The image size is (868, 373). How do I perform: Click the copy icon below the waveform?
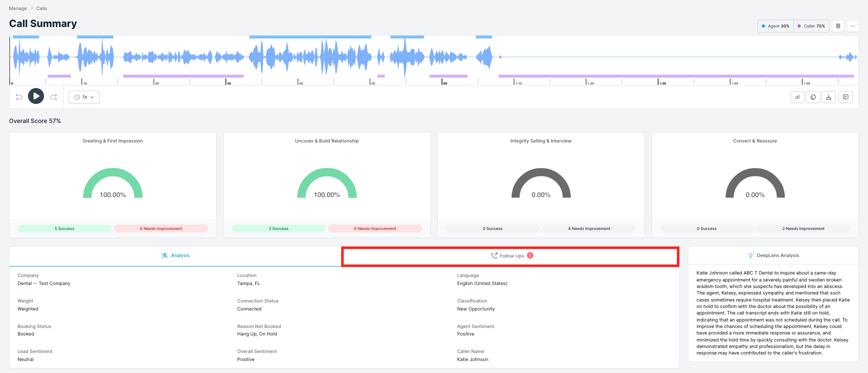[x=813, y=97]
